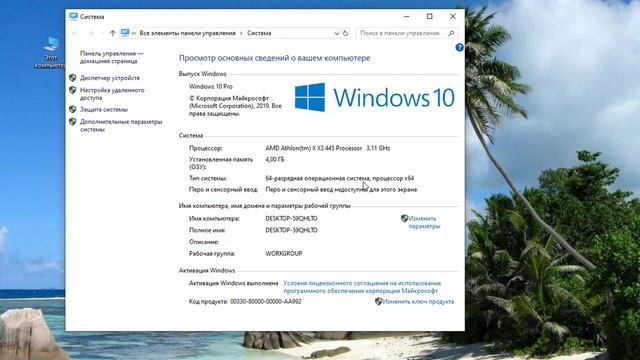Click the shield icon beside Настройка удаленного доступа
640x360 pixels.
[x=73, y=90]
